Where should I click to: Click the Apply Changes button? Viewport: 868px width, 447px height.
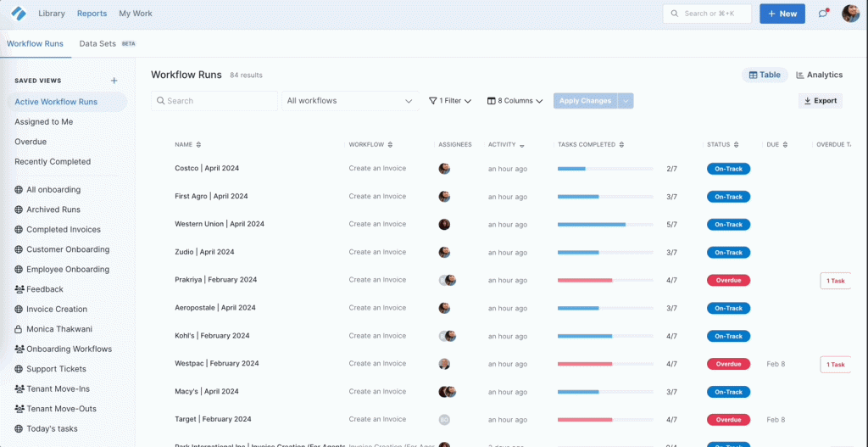click(585, 101)
